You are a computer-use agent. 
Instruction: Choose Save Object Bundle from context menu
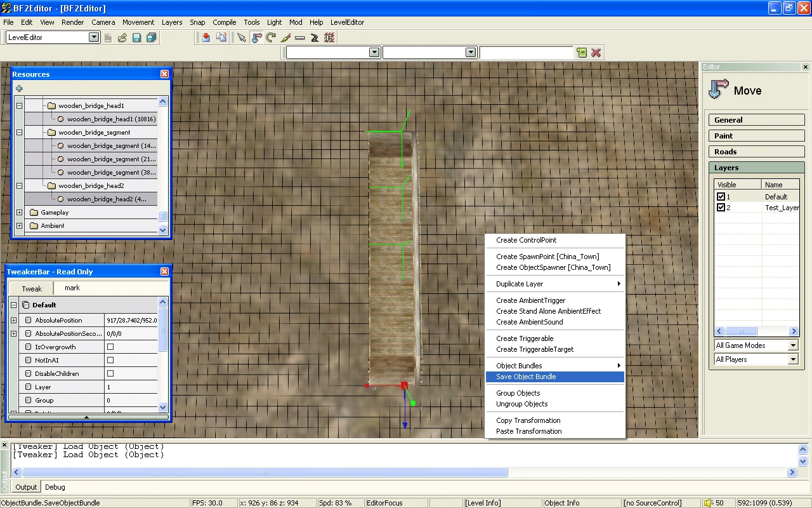coord(526,377)
